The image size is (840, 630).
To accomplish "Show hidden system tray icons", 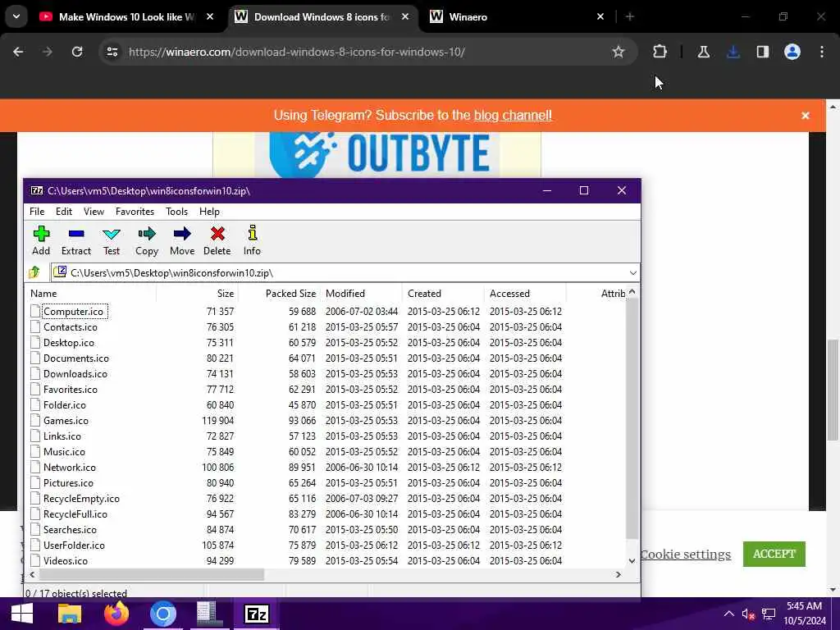I will click(x=728, y=614).
